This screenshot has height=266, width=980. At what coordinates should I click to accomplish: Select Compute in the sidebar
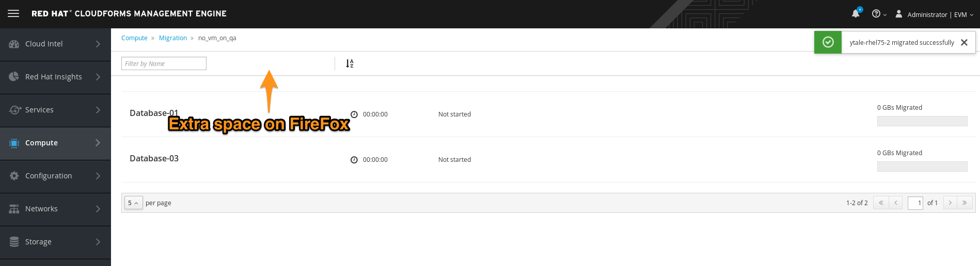point(55,143)
